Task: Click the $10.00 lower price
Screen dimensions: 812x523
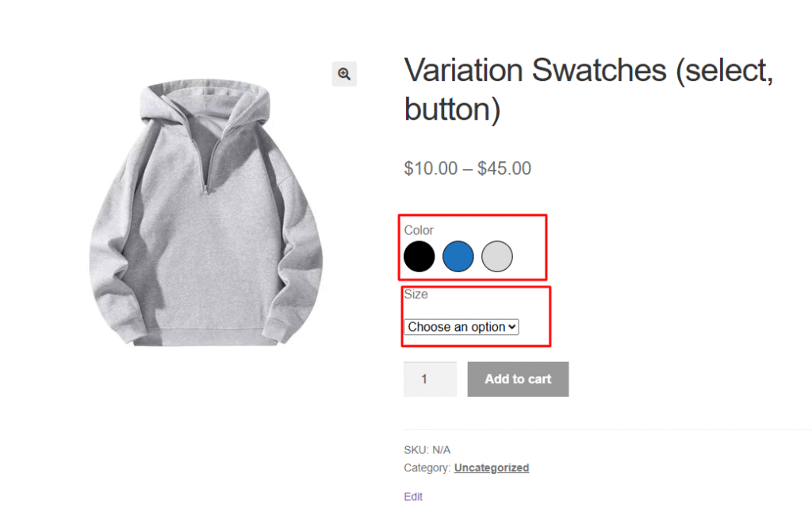Action: [x=431, y=168]
